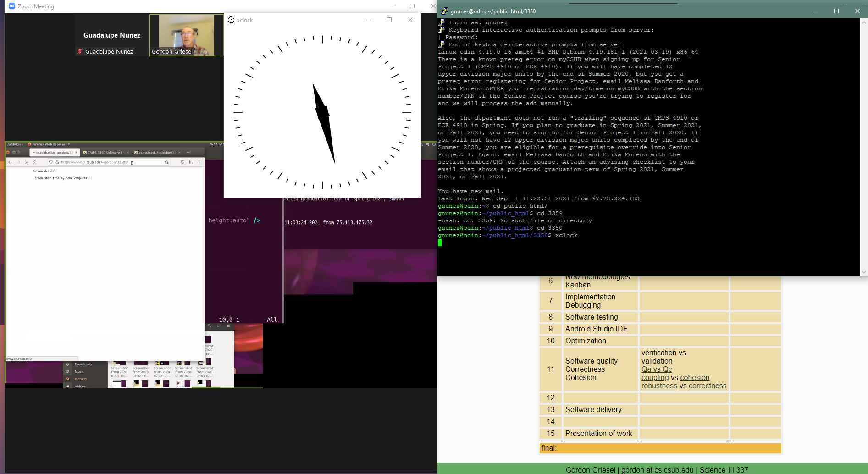Click Firefox back arrow in shared screen
The width and height of the screenshot is (868, 474).
point(10,162)
